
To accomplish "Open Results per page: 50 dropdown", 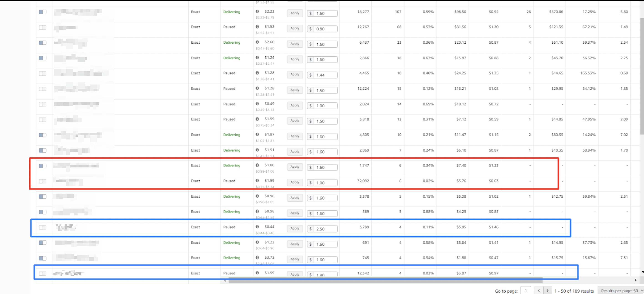I will pos(621,291).
